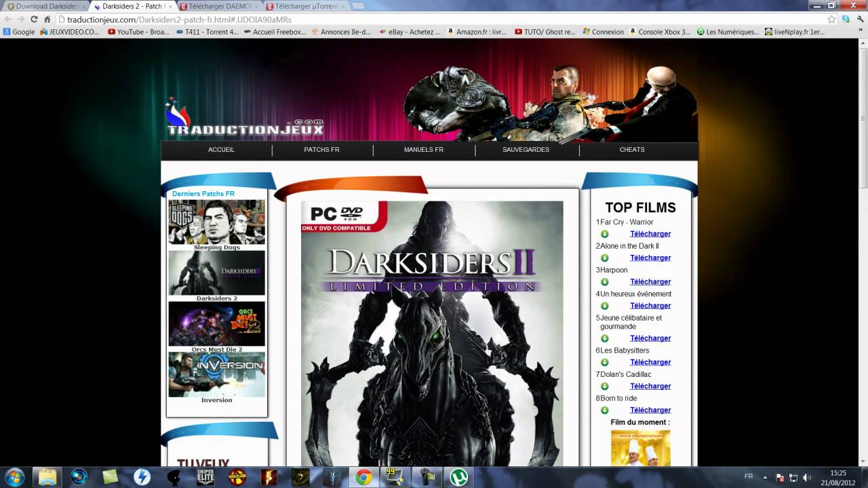The width and height of the screenshot is (868, 488).
Task: Click the FR language indicator in taskbar
Action: pyautogui.click(x=749, y=476)
